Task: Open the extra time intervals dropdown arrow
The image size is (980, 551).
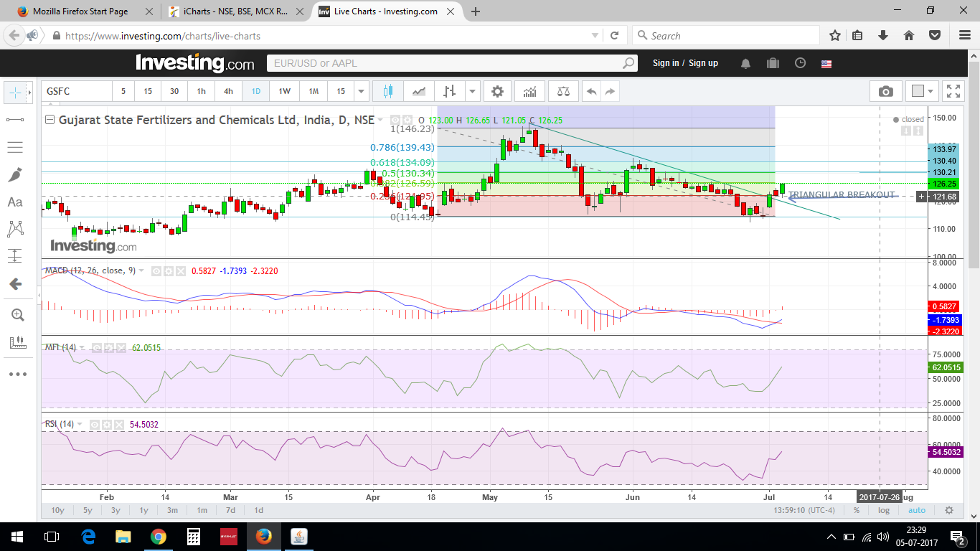Action: point(362,91)
